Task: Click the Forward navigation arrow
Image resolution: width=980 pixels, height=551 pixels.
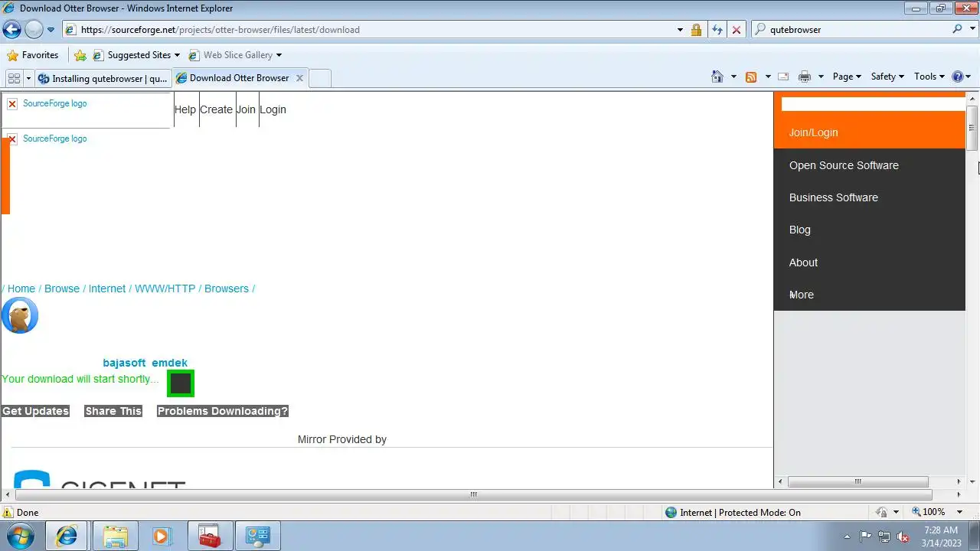Action: [34, 30]
